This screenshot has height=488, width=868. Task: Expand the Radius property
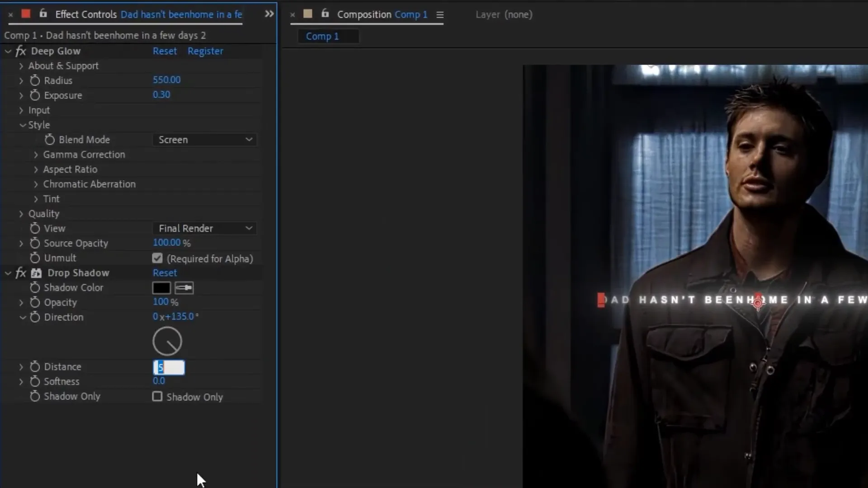coord(21,81)
